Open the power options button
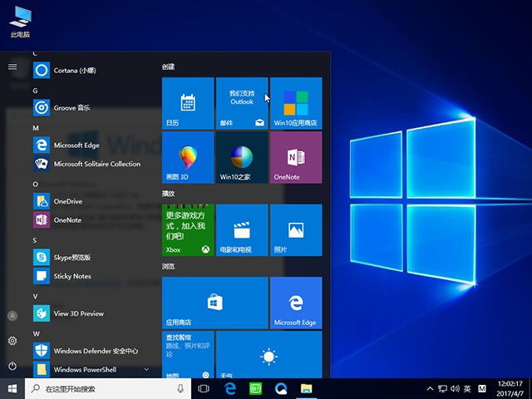Screen dimensions: 532x399 [x=12, y=366]
